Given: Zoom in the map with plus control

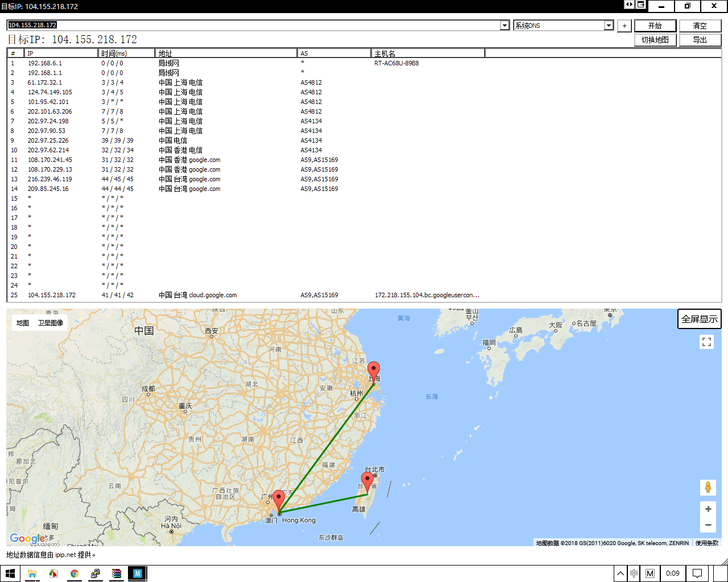Looking at the screenshot, I should [708, 509].
